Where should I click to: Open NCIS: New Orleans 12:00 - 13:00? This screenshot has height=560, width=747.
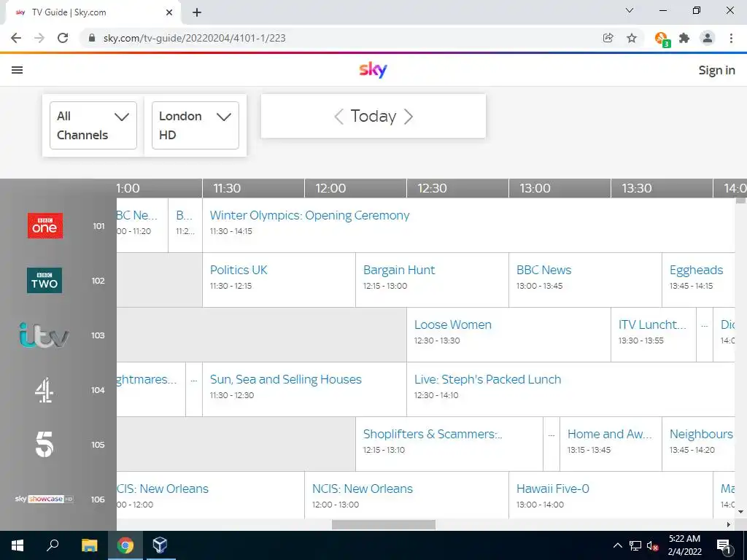point(407,495)
